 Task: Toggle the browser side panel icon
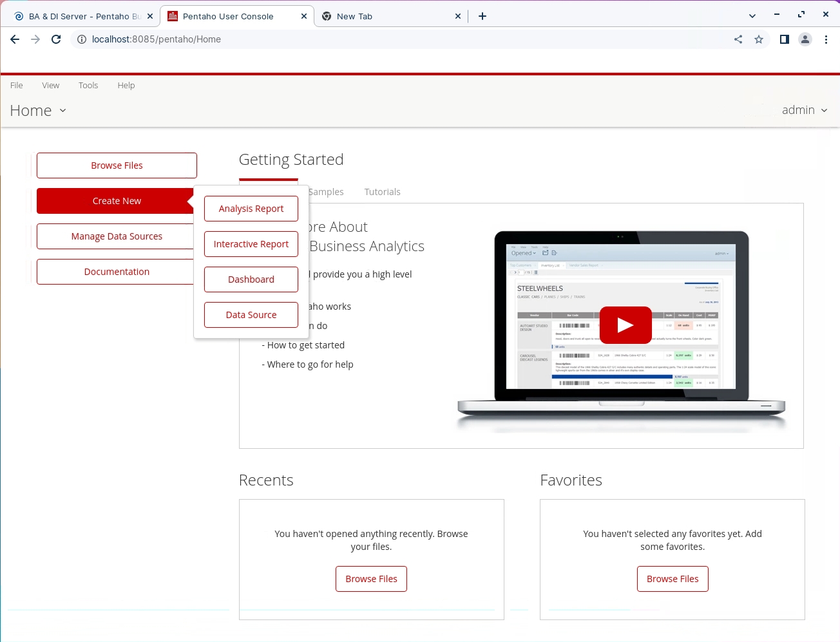784,39
